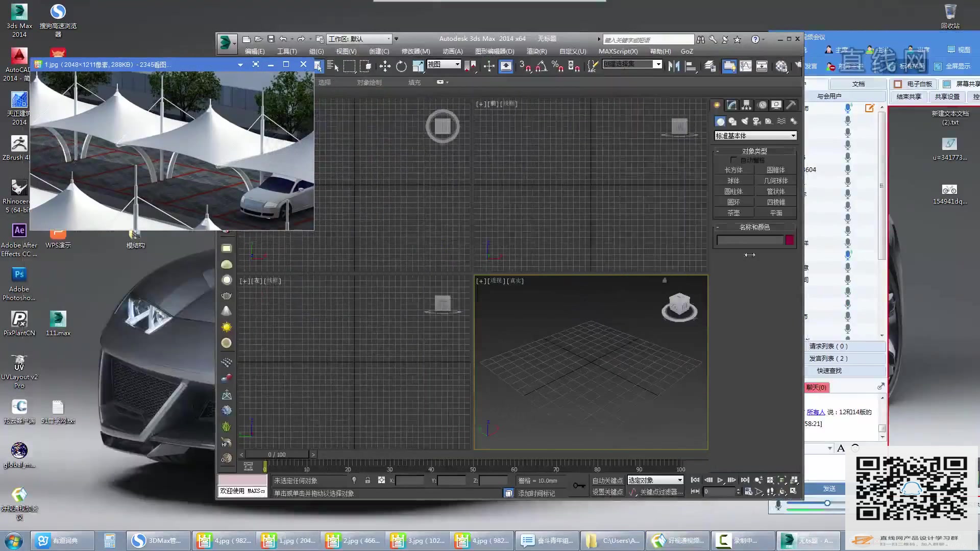Image resolution: width=980 pixels, height=551 pixels.
Task: Open the Curve Editor icon
Action: tap(746, 66)
